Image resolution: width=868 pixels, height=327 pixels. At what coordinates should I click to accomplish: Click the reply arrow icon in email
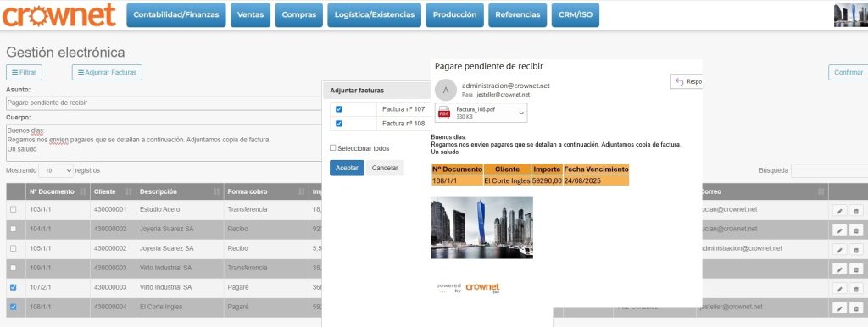tap(679, 82)
